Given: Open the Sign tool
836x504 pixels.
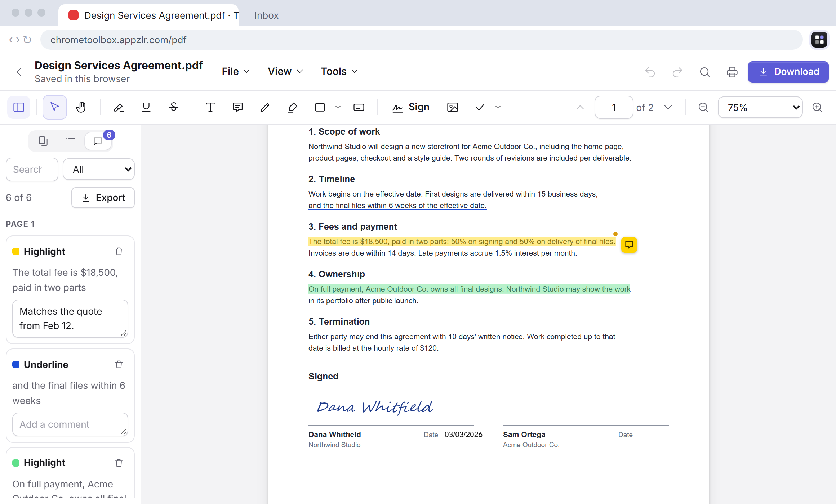Looking at the screenshot, I should coord(411,107).
